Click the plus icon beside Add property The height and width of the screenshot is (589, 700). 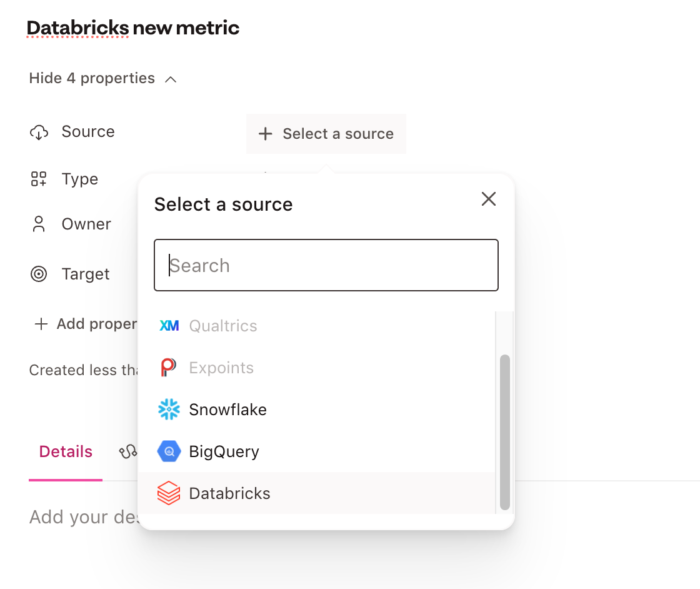point(41,324)
